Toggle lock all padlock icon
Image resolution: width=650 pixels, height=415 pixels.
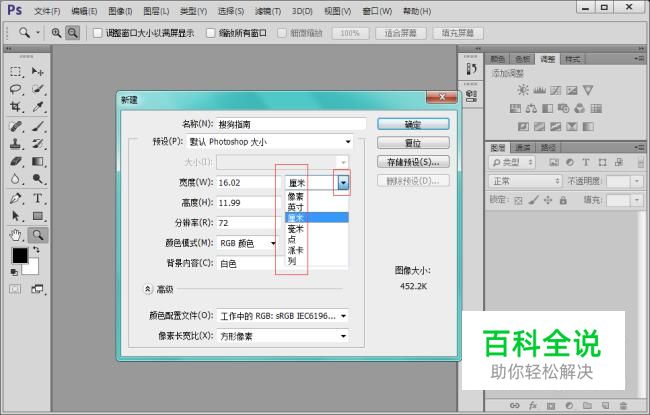[x=563, y=201]
